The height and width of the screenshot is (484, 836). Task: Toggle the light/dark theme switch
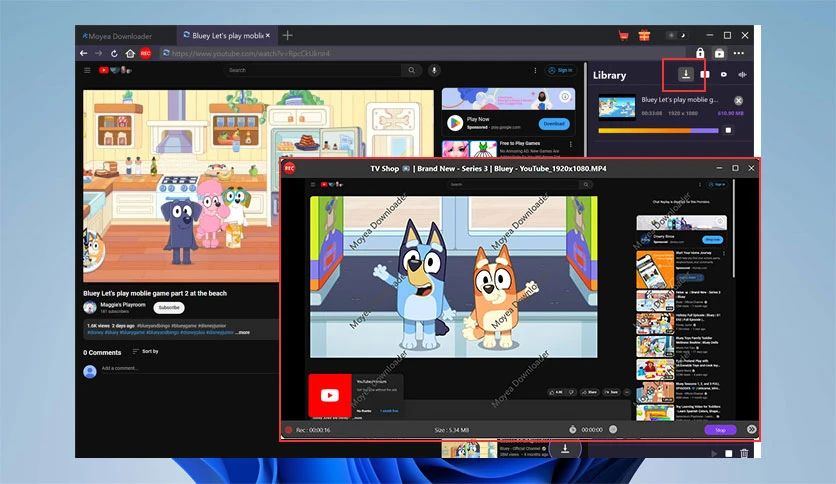pyautogui.click(x=676, y=36)
